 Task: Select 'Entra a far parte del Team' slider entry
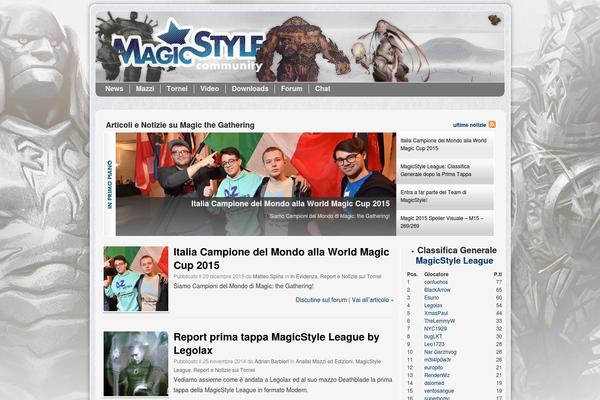pyautogui.click(x=445, y=197)
